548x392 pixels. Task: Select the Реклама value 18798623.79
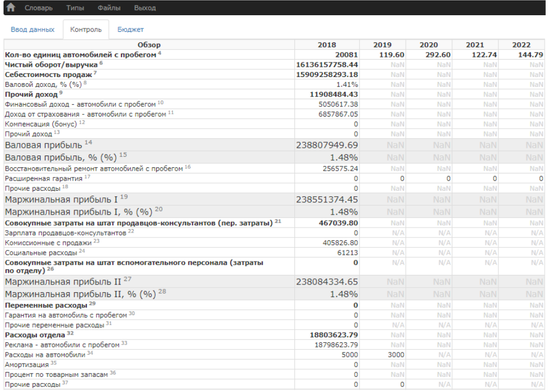coord(336,345)
